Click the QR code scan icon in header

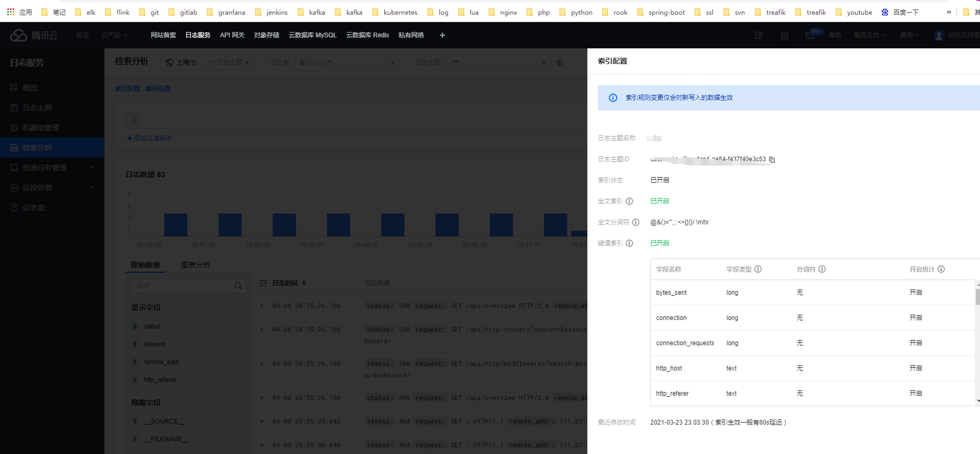(x=758, y=35)
